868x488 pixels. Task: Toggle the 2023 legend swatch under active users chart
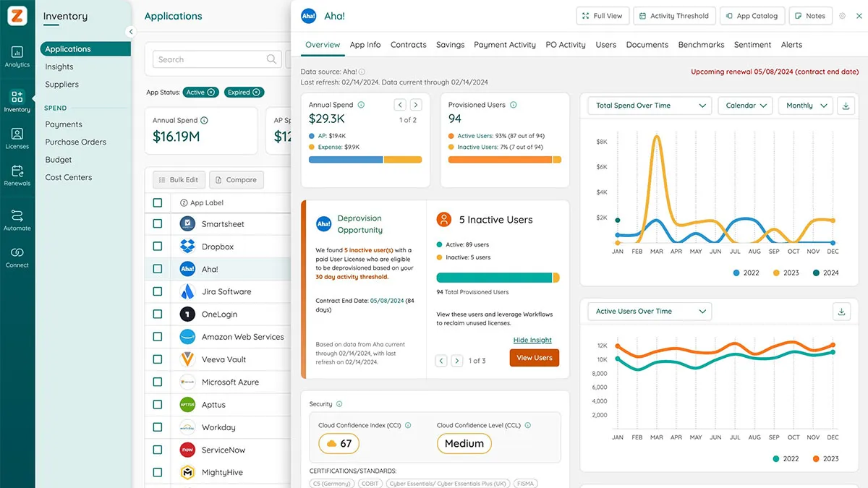tap(816, 458)
